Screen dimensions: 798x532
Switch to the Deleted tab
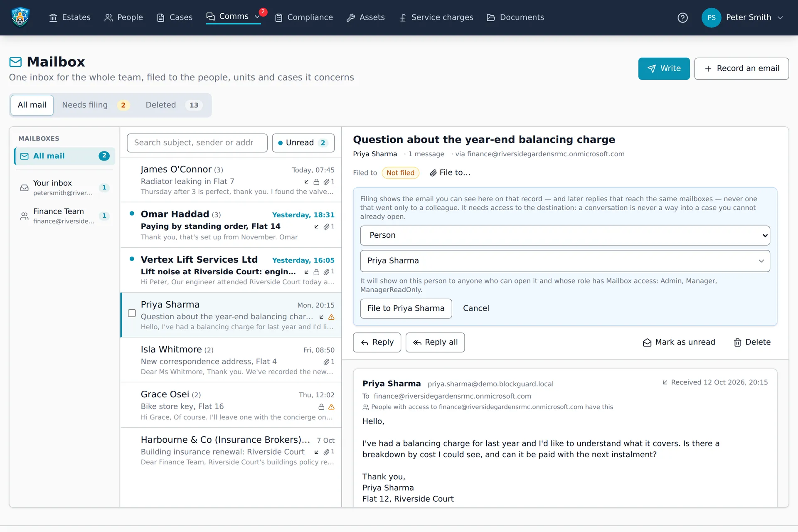(x=173, y=105)
